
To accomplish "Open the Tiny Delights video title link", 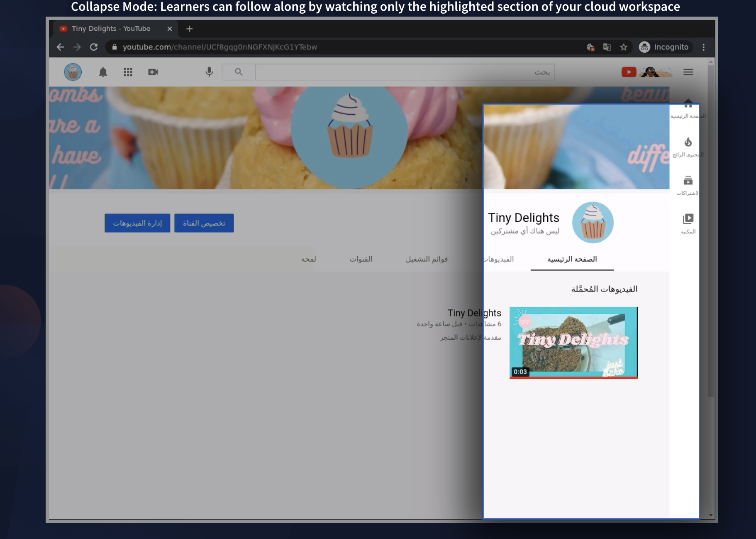I will click(474, 313).
